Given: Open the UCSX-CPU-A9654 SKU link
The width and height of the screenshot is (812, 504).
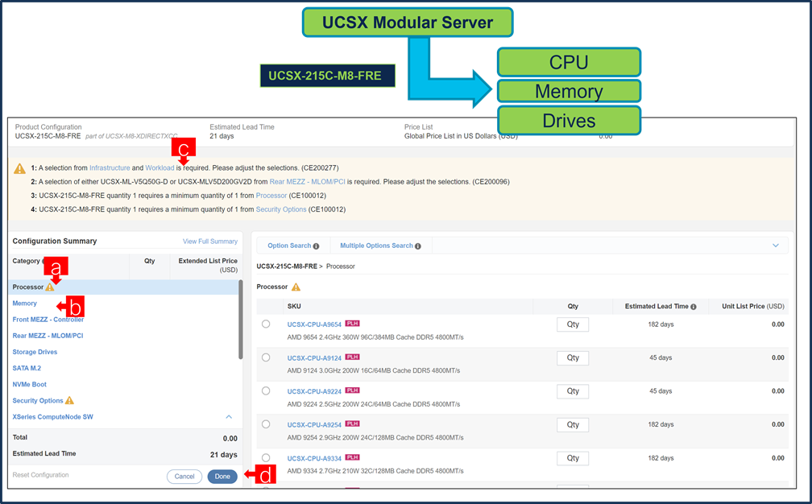Looking at the screenshot, I should 314,324.
